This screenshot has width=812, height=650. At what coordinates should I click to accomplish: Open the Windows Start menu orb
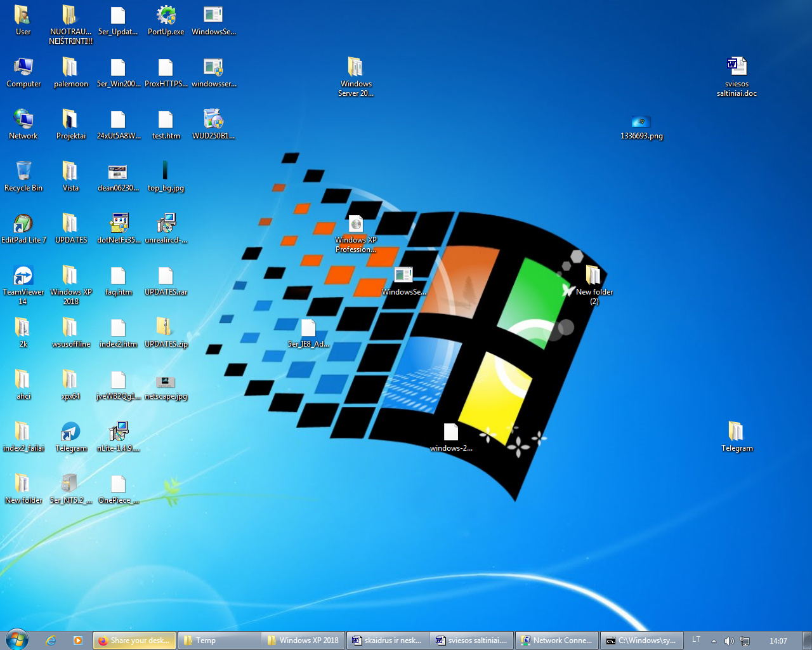16,640
